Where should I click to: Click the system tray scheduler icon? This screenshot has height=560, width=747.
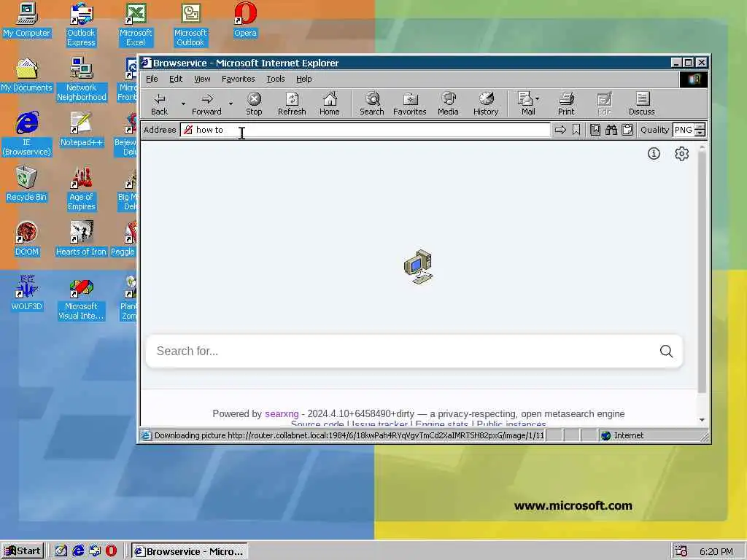pos(681,551)
